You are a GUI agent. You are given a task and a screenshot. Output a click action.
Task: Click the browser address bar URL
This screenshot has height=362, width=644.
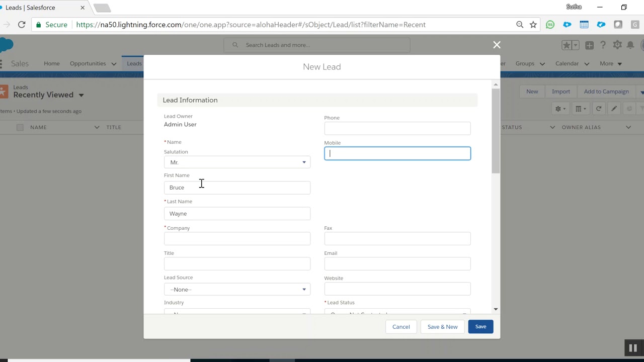click(251, 25)
